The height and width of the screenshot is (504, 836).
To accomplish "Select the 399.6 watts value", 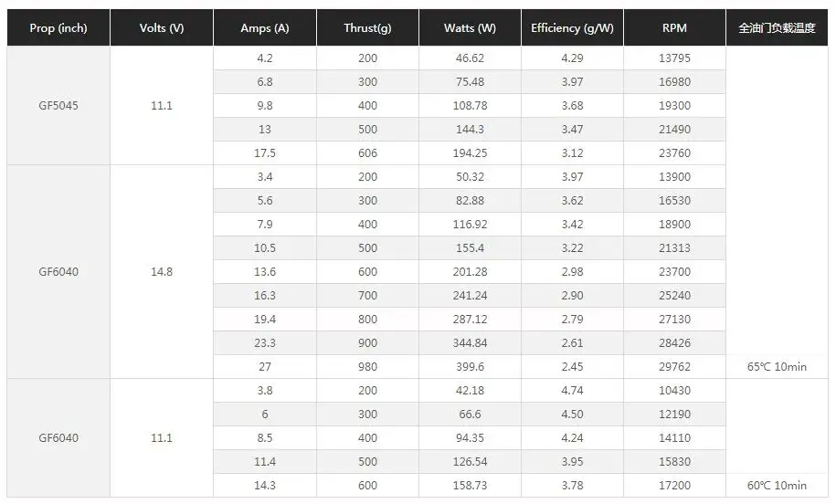I will click(470, 366).
